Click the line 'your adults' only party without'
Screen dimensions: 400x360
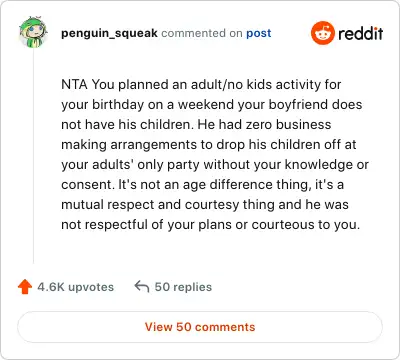[x=215, y=164]
